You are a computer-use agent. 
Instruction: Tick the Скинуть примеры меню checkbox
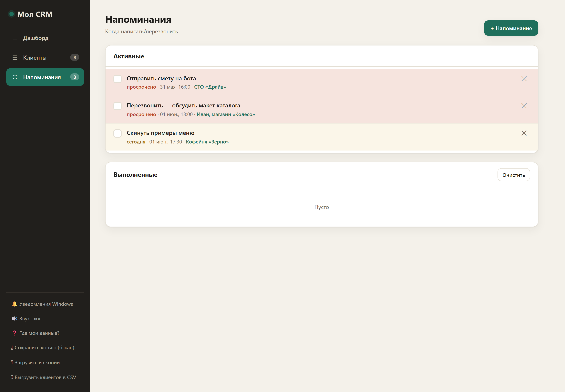tap(118, 134)
